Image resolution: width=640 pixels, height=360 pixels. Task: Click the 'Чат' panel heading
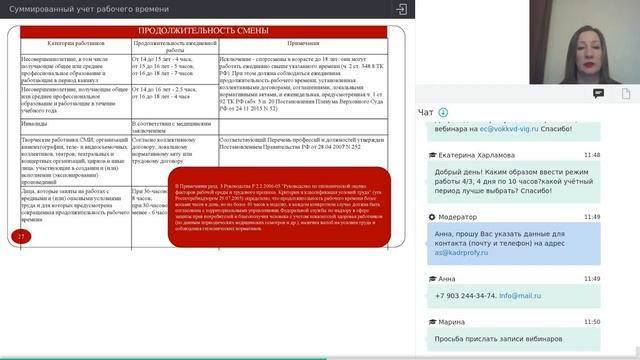click(x=425, y=112)
